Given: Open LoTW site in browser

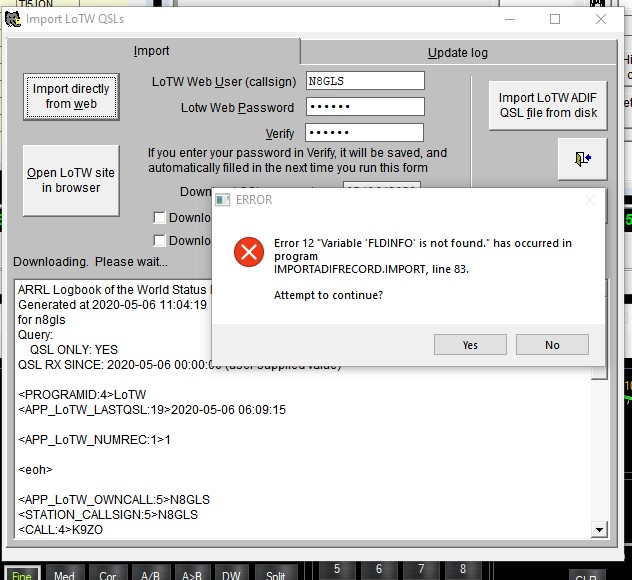Looking at the screenshot, I should point(71,180).
